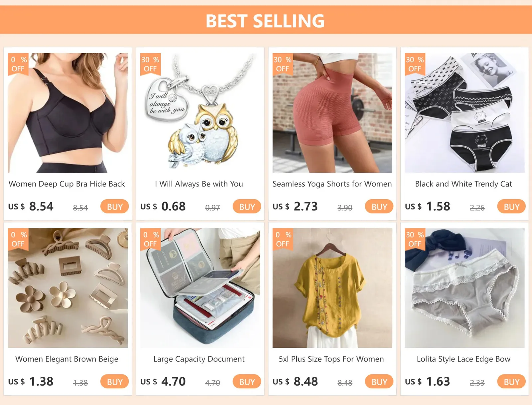Click BUY for Large Capacity Document bag
Viewport: 532px width, 405px height.
(x=247, y=382)
